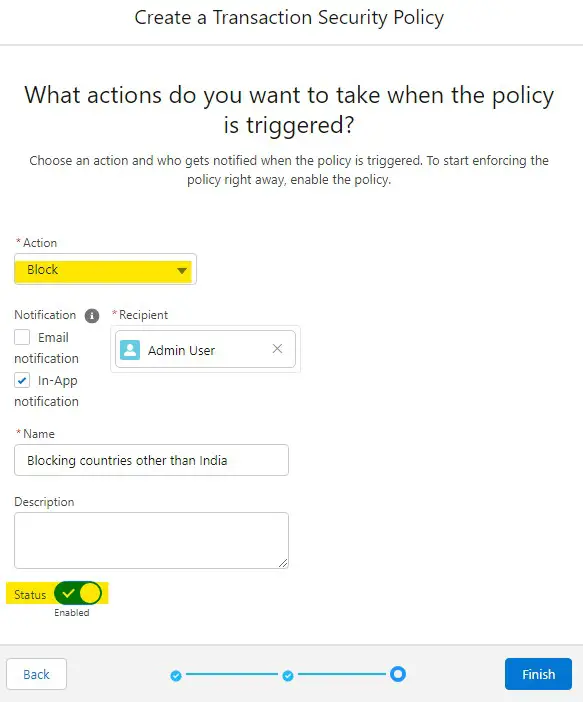Click the Enabled status label
Screen dimensions: 583x702
tap(72, 612)
